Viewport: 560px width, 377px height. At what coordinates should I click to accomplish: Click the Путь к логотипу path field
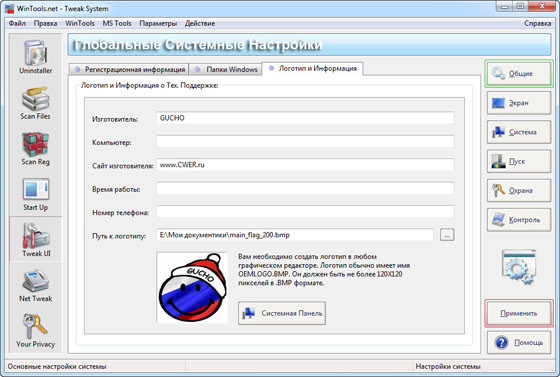(x=295, y=235)
